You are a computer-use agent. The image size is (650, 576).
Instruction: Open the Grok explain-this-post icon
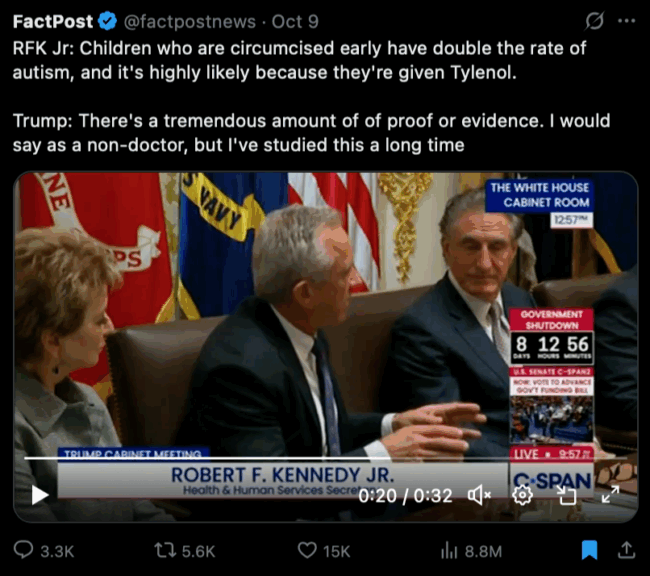594,20
